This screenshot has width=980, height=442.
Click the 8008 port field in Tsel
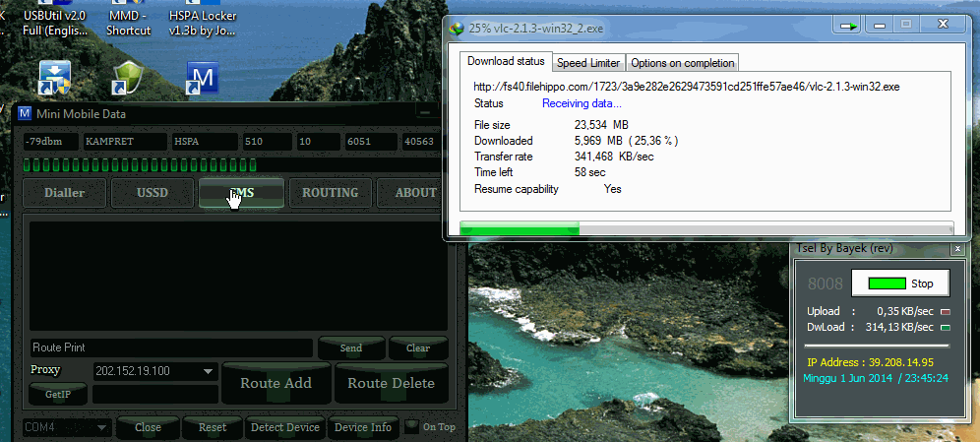pyautogui.click(x=825, y=284)
